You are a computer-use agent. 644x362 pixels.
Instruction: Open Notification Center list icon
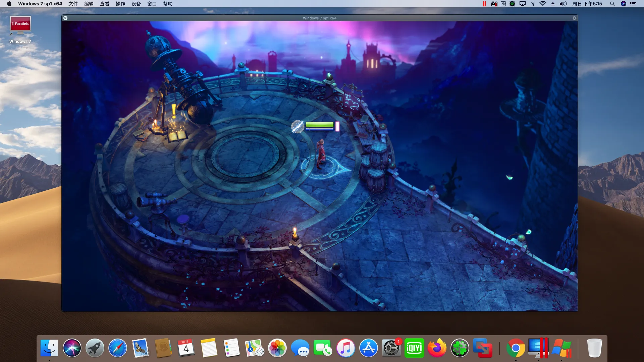633,4
